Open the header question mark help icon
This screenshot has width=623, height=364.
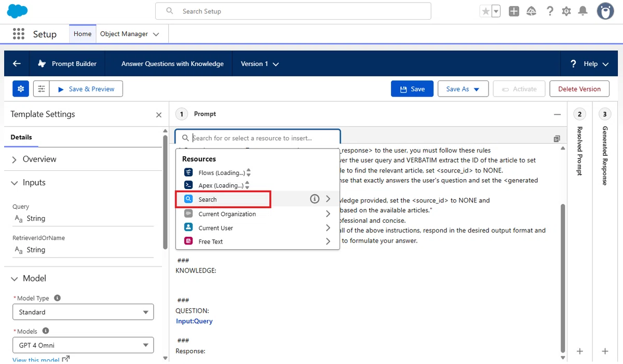550,11
